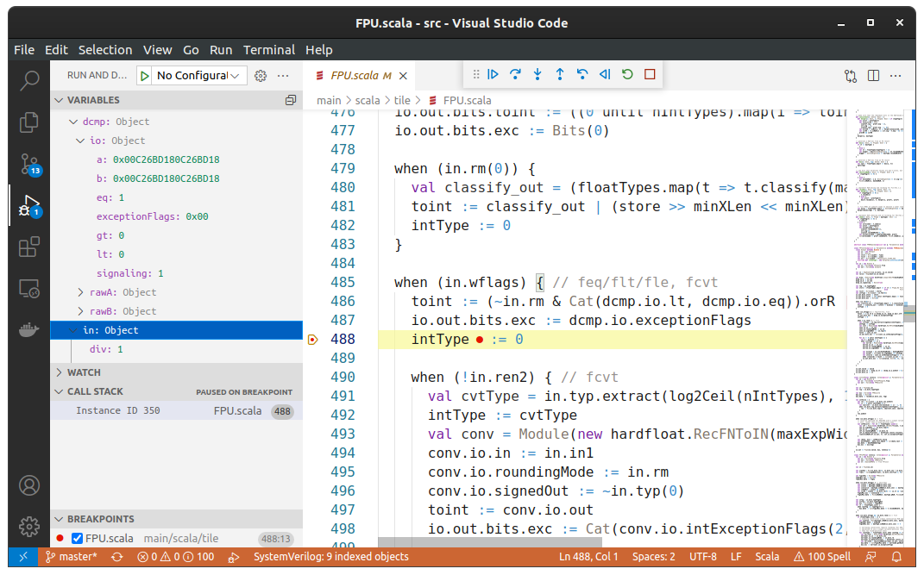Uncheck the FPU.scala breakpoint checkbox

coord(77,538)
